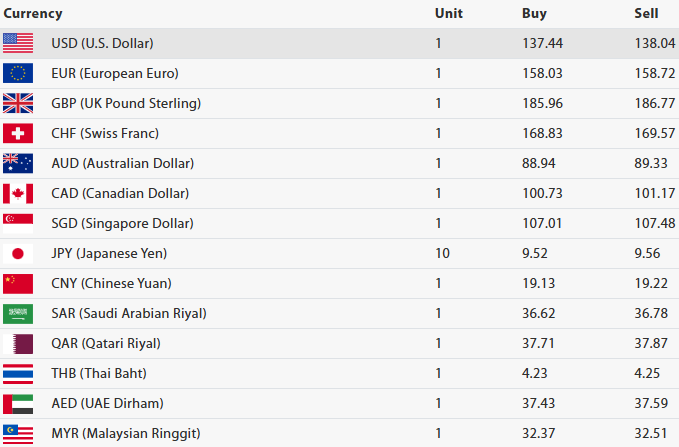Click the Qatar flag icon
679x447 pixels.
click(18, 343)
